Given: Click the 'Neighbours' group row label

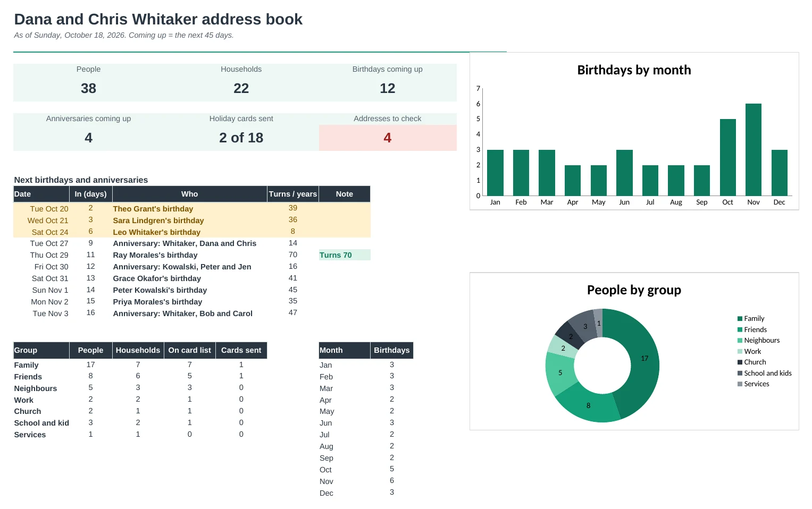Looking at the screenshot, I should click(x=36, y=388).
